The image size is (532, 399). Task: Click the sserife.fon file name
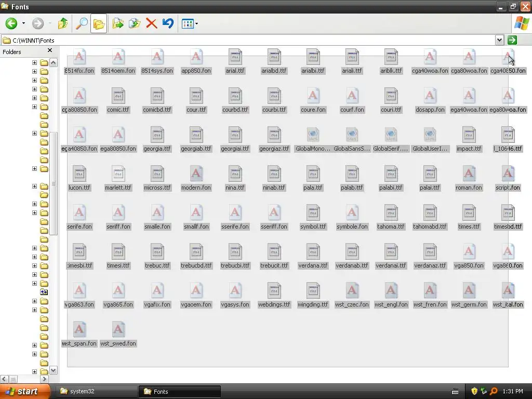(235, 227)
